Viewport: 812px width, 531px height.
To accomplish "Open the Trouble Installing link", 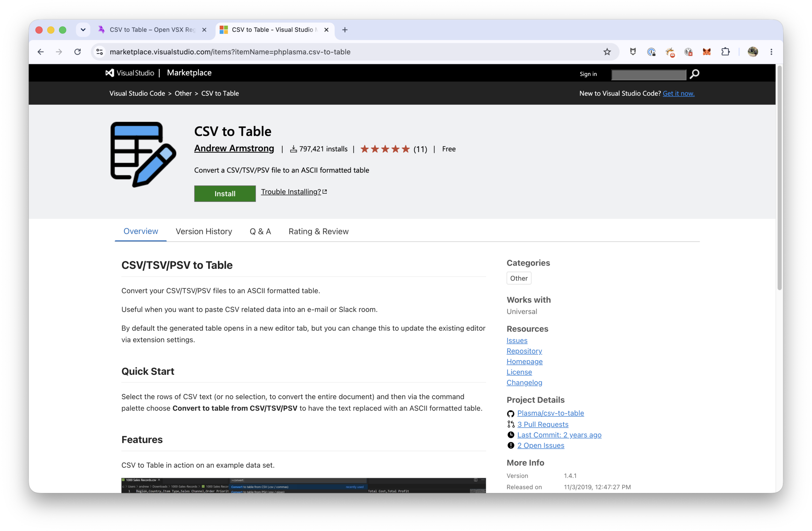I will click(x=294, y=192).
